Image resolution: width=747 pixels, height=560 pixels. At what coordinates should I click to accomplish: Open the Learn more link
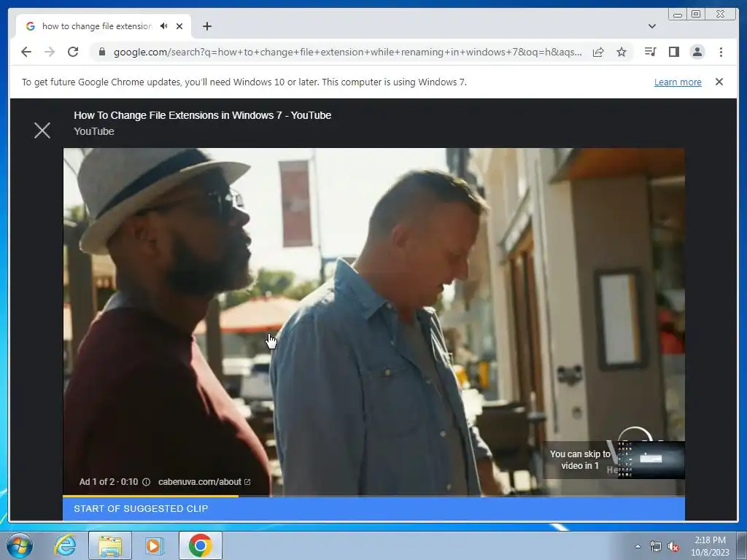(678, 82)
